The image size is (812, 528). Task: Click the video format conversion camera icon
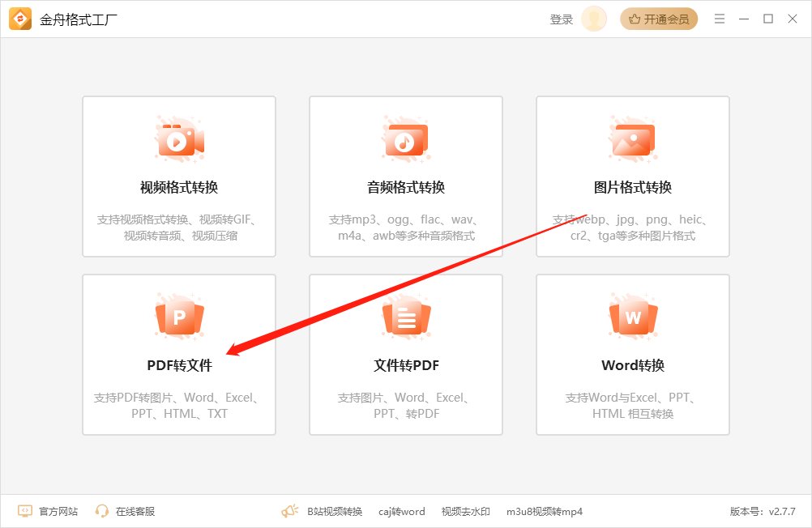pos(179,140)
